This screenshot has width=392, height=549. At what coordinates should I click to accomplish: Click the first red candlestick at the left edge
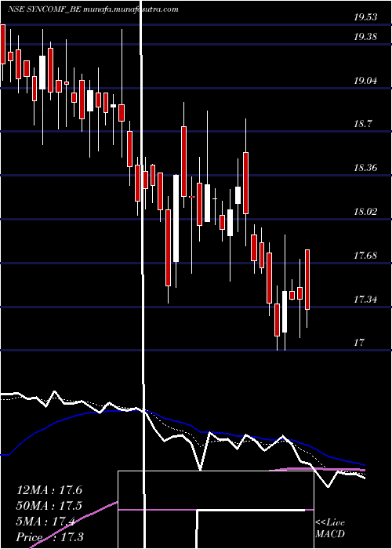[x=3, y=44]
